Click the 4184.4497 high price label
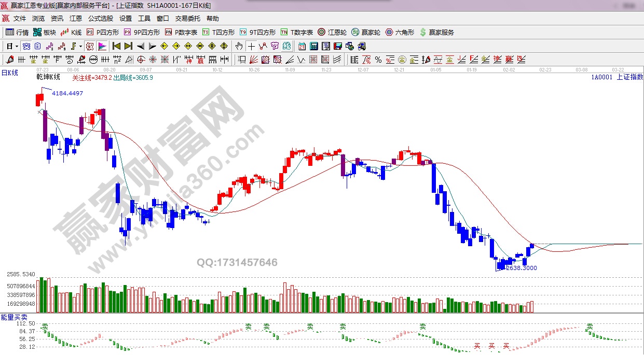This screenshot has height=355, width=644. [67, 94]
